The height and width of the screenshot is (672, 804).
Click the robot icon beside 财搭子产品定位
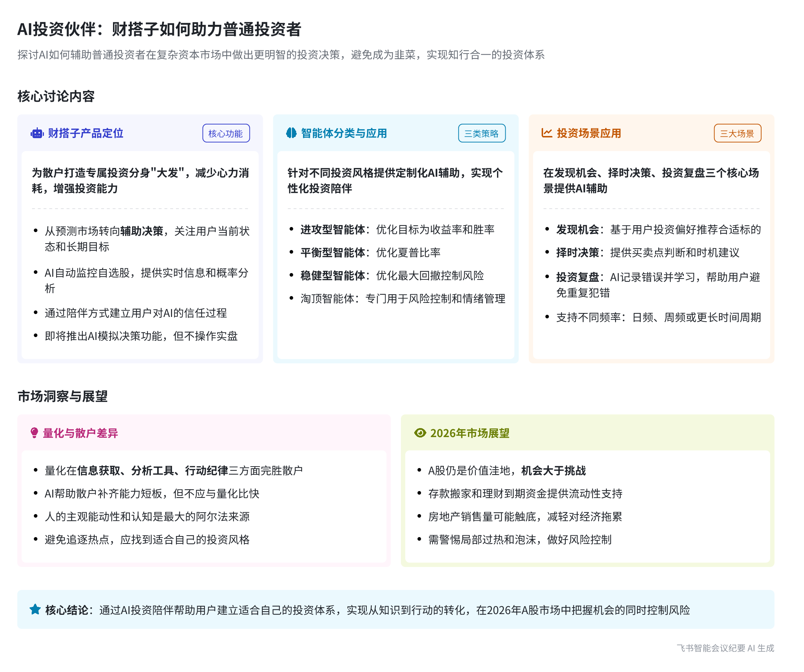coord(37,133)
